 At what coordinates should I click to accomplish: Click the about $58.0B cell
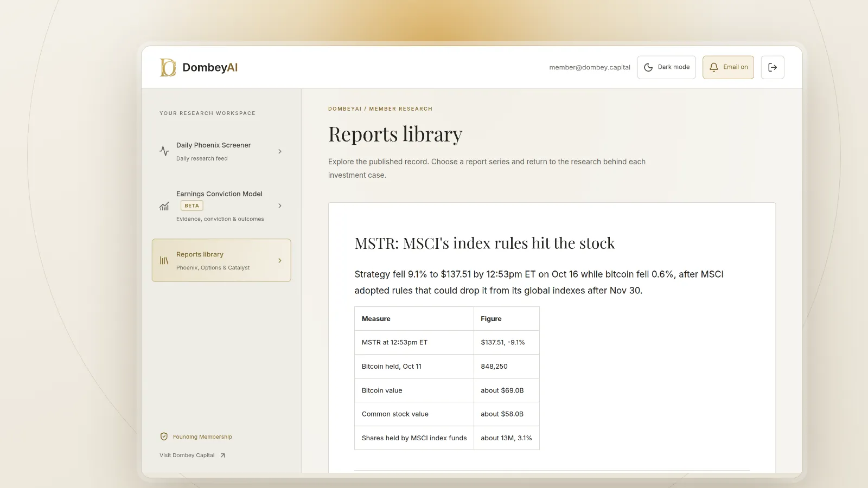[x=507, y=414]
